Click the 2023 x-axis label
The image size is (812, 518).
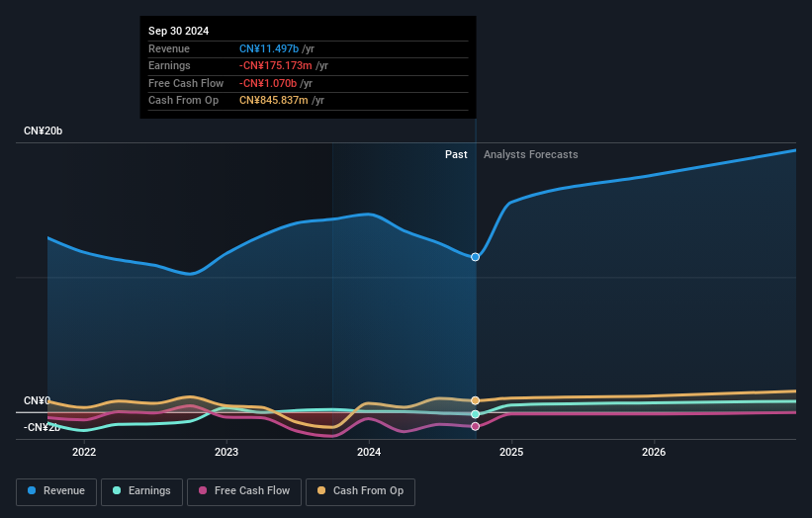(x=226, y=453)
